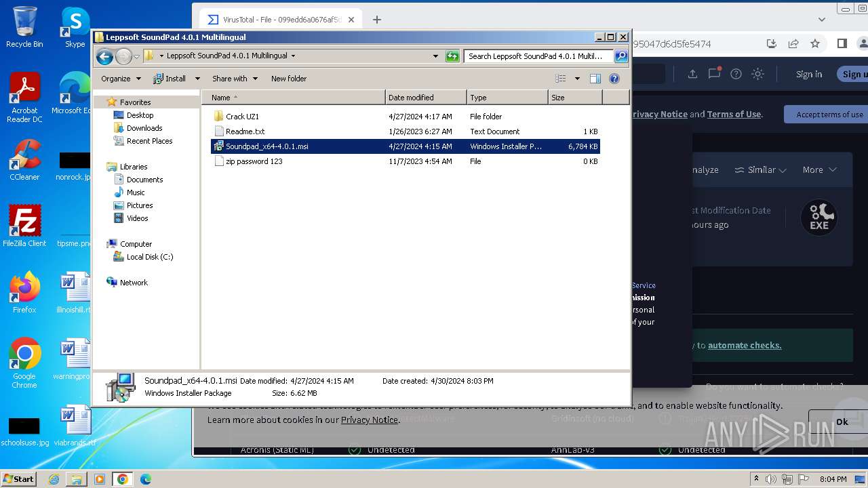Screen dimensions: 868x488
Task: Click the Chrome share page icon
Action: click(793, 43)
